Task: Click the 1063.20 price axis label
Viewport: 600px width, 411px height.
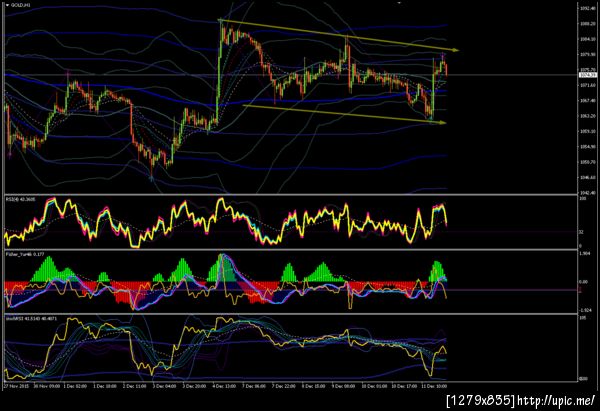Action: [x=588, y=116]
